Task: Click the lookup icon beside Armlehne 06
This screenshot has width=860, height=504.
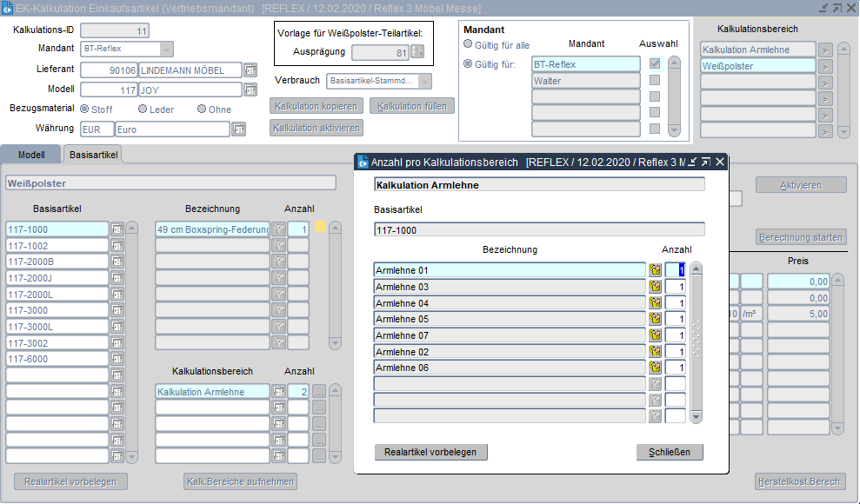Action: coord(655,368)
